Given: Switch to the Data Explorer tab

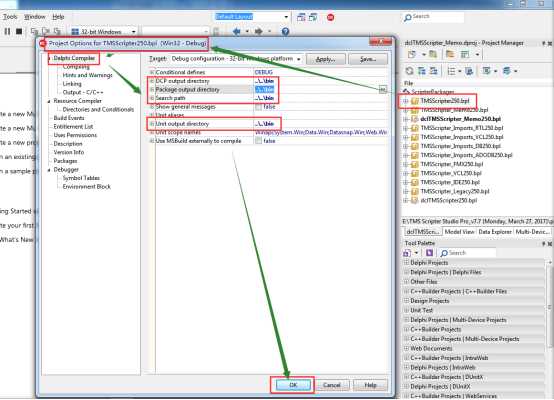Looking at the screenshot, I should [x=495, y=232].
